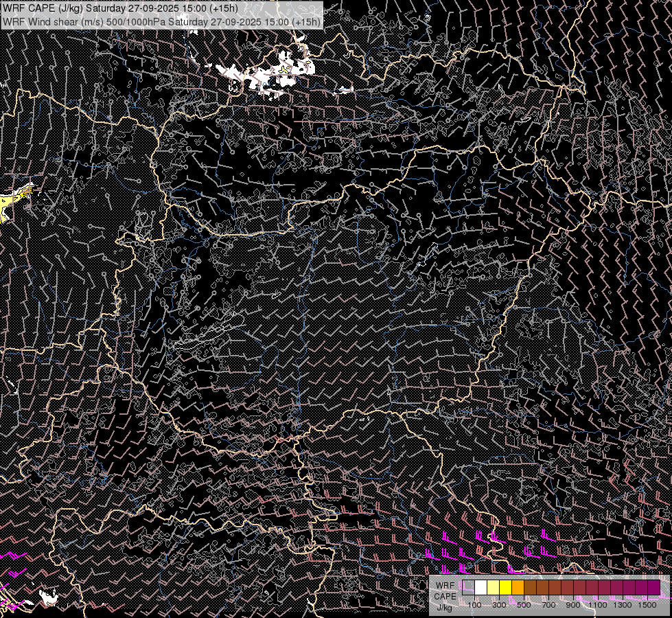This screenshot has width=672, height=618.
Task: Choose the bright yellow CAPE legend swatch
Action: 505,588
